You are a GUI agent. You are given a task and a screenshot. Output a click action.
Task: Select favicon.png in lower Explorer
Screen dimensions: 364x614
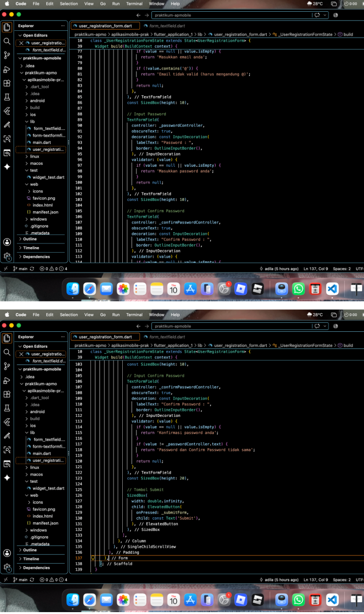(44, 509)
